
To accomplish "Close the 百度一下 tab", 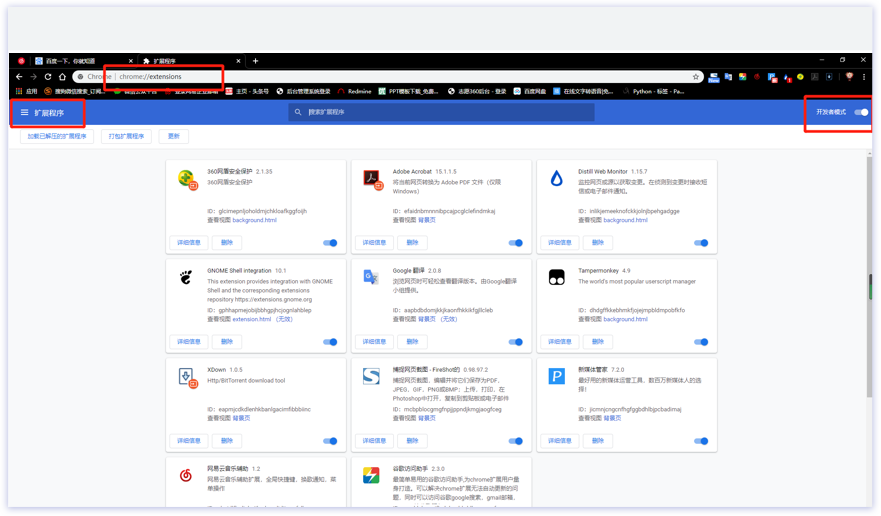I will [x=131, y=61].
